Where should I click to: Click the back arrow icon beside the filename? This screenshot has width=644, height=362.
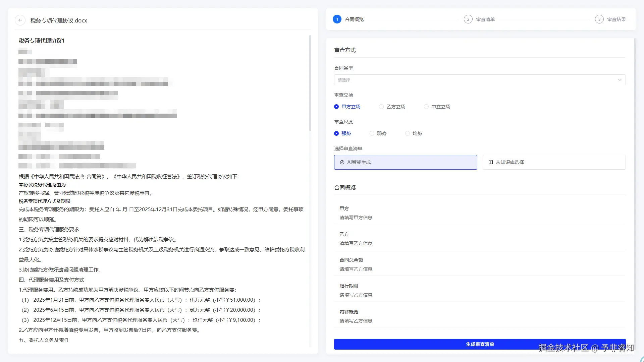click(20, 20)
